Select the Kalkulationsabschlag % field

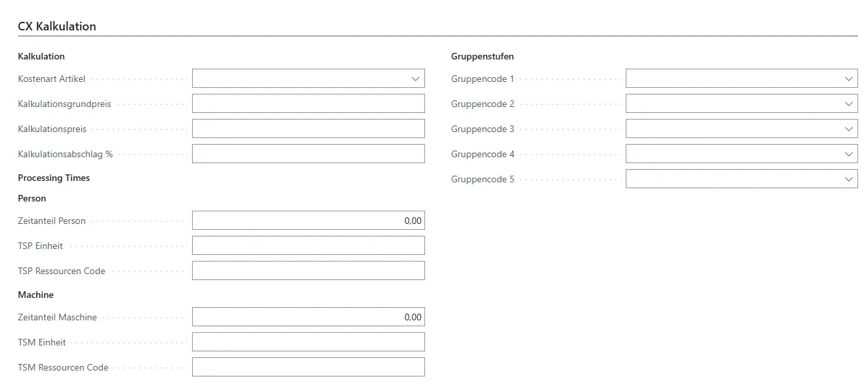[308, 154]
